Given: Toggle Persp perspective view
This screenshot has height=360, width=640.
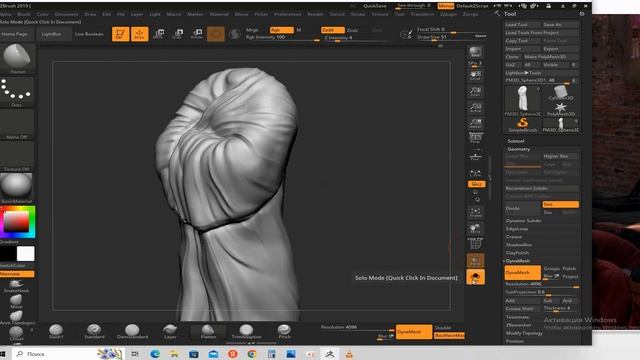Looking at the screenshot, I should [x=475, y=139].
